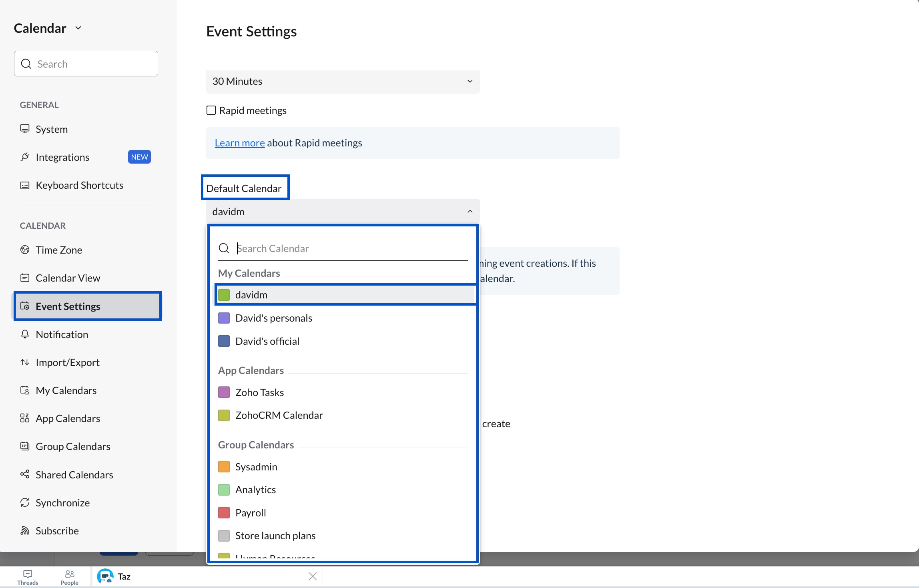The height and width of the screenshot is (588, 919).
Task: Pick the Sysadmin orange color swatch
Action: click(224, 466)
